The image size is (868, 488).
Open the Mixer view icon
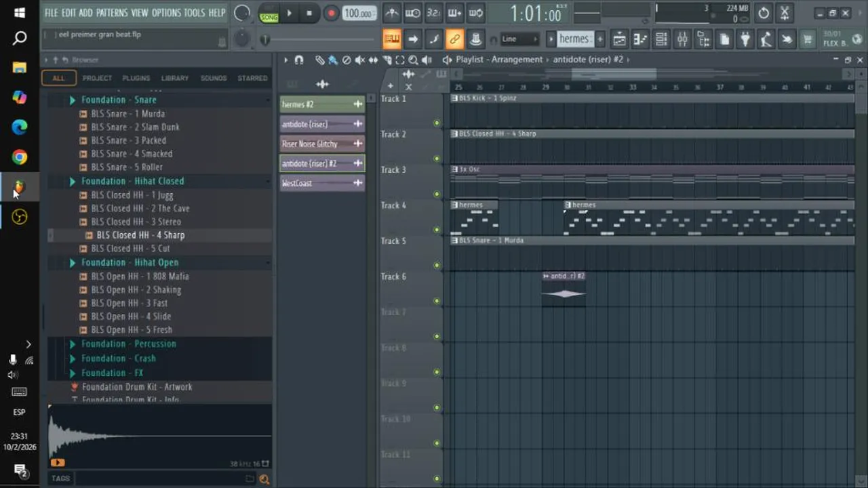tap(682, 39)
